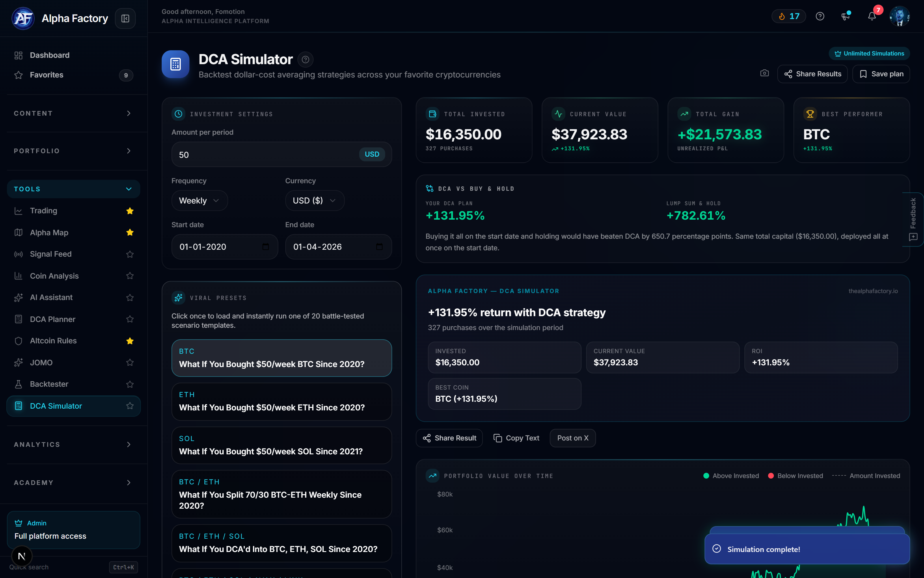The height and width of the screenshot is (578, 924).
Task: Open the Currency dropdown set to USD
Action: [315, 201]
